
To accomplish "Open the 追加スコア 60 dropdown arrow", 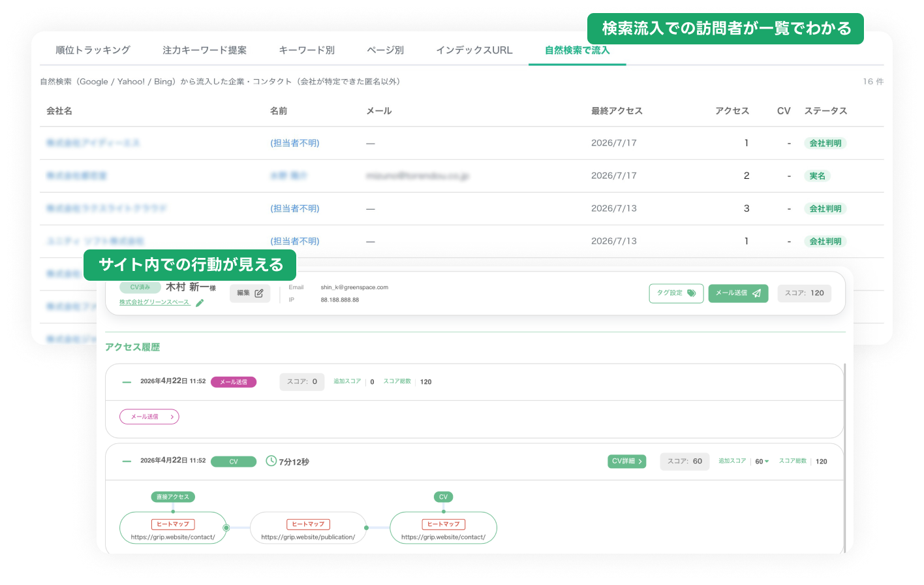I will (767, 462).
